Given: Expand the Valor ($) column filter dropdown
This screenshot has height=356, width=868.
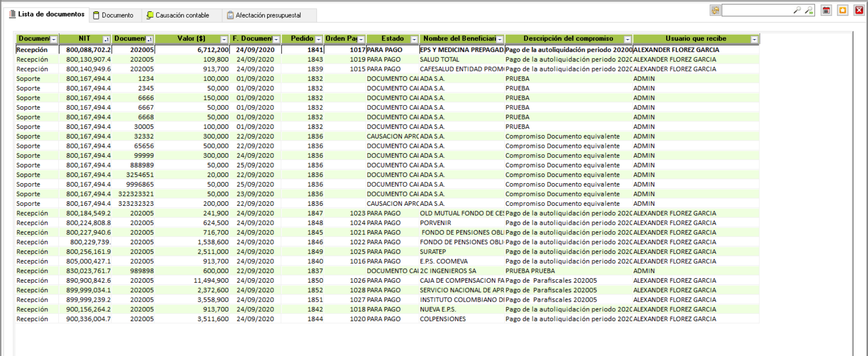Looking at the screenshot, I should [x=224, y=39].
